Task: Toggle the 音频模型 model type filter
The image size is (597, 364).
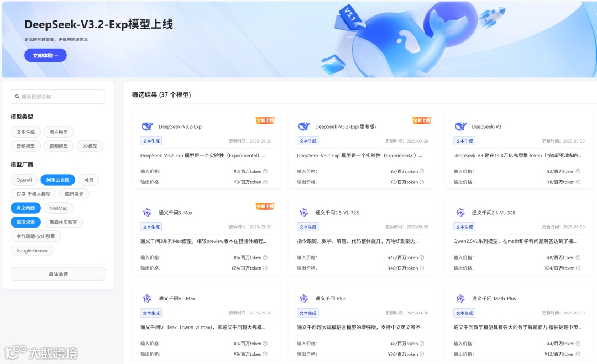Action: point(25,146)
